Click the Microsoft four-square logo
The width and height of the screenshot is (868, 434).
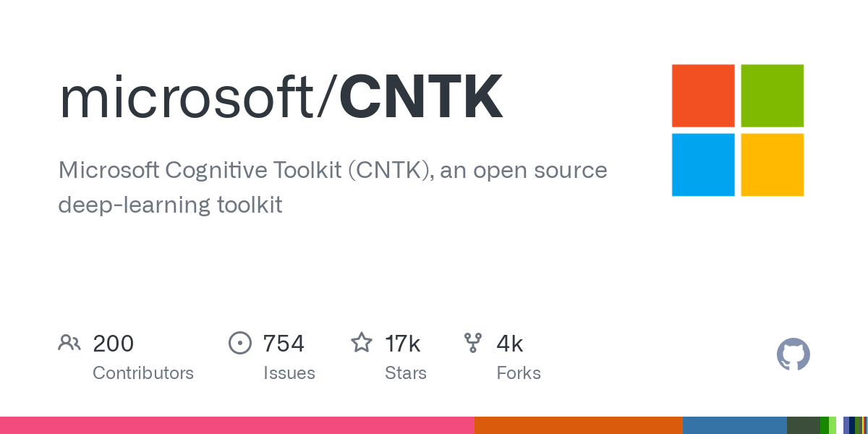tap(737, 130)
